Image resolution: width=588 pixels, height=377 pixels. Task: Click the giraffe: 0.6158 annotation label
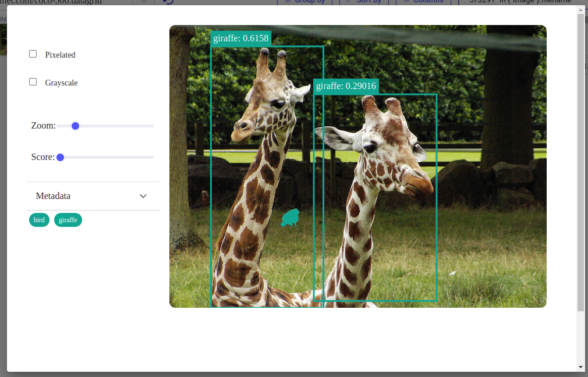(241, 38)
